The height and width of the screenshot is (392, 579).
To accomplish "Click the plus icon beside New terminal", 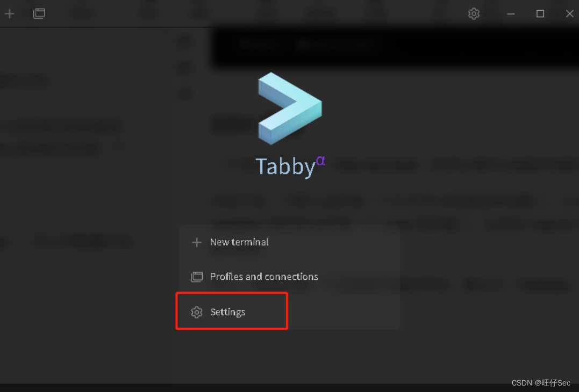I will click(x=197, y=242).
